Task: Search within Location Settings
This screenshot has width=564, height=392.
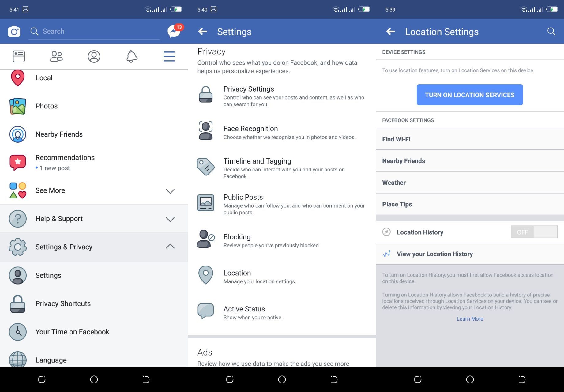Action: [x=551, y=31]
